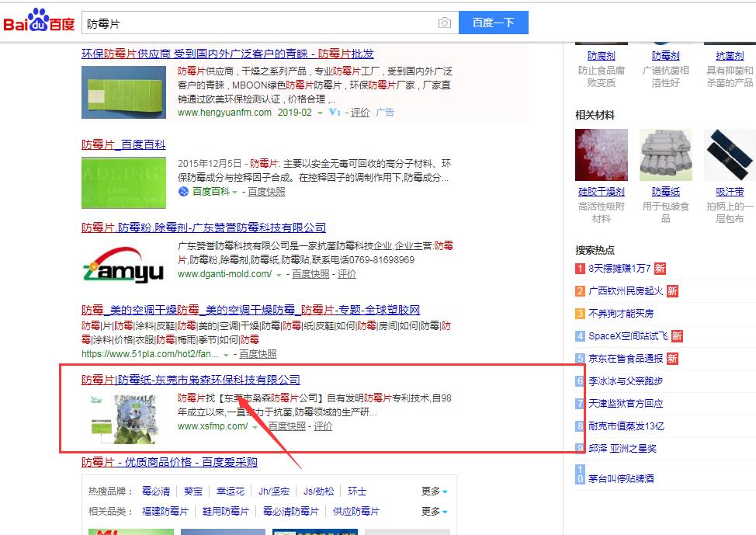
Task: Click the V1 credibility badge on hengyuanfm result
Action: tap(335, 113)
